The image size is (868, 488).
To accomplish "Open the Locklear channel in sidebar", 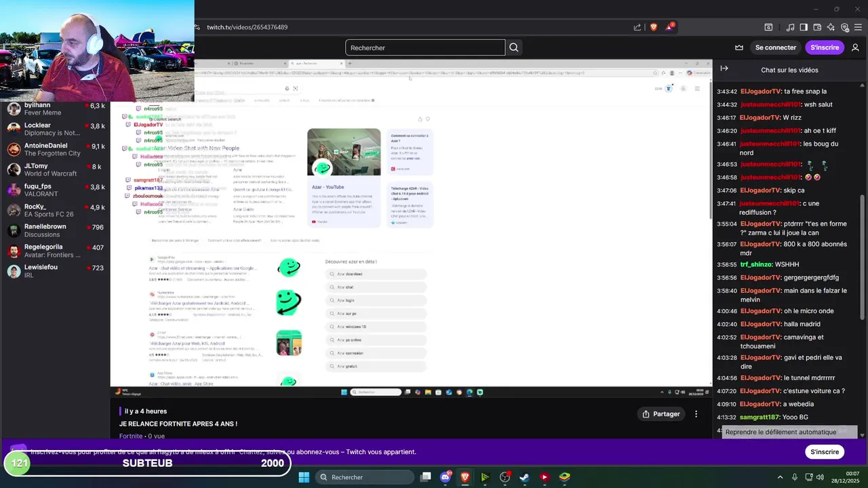I will click(55, 129).
